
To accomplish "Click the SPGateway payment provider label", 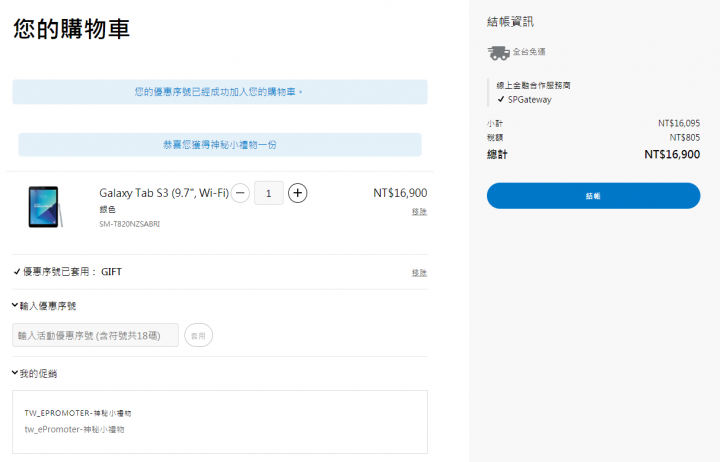I will [x=529, y=100].
